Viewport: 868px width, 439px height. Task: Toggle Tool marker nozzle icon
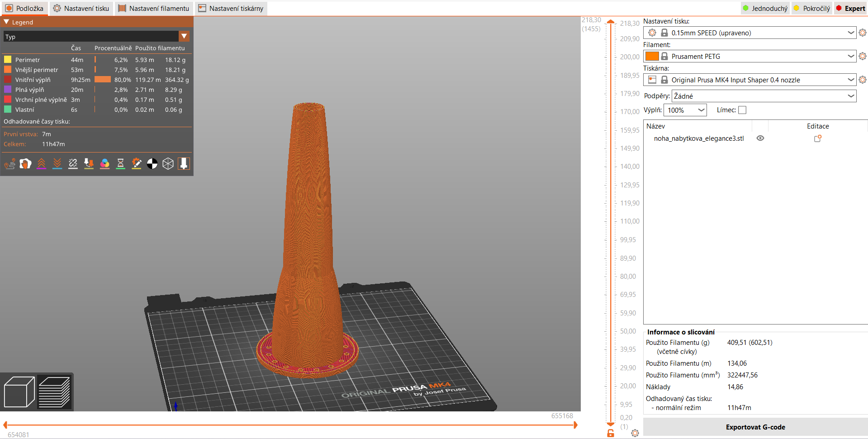(184, 164)
